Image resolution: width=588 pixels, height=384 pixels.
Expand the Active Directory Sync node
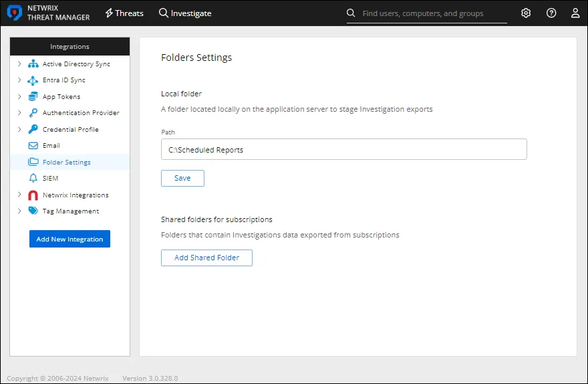pos(19,64)
